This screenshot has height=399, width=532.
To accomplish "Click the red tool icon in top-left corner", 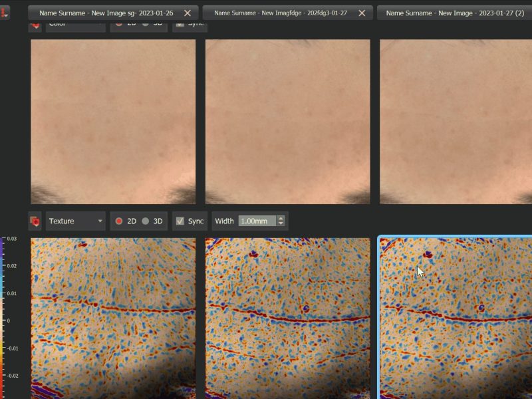I will pyautogui.click(x=4, y=13).
